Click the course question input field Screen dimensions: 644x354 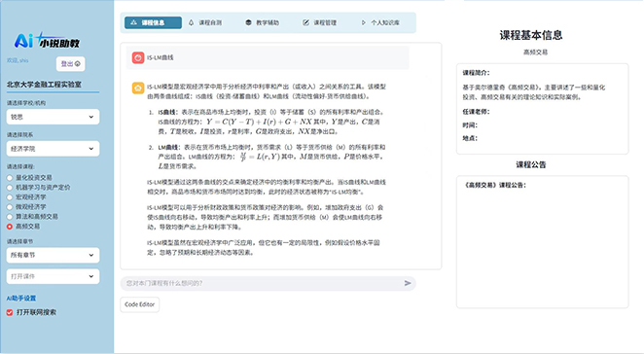click(x=263, y=283)
